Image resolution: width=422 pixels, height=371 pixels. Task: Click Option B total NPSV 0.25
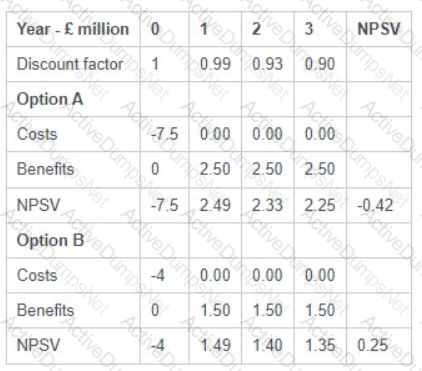pos(373,345)
